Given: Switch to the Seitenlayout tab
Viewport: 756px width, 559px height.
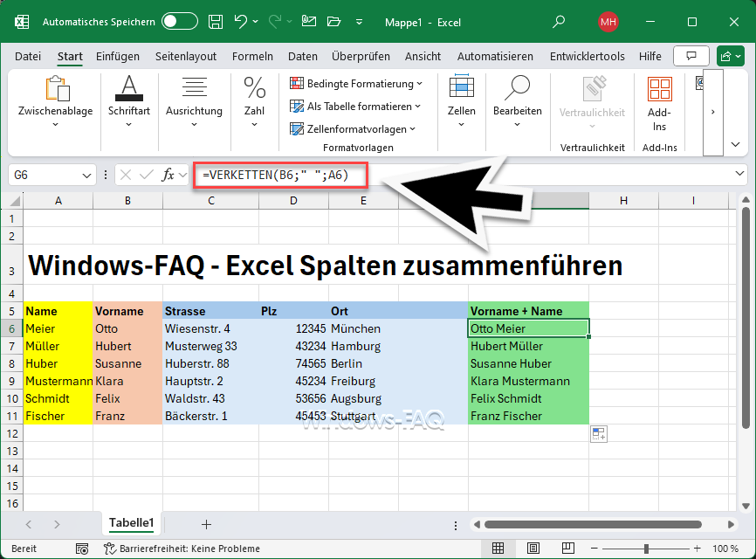Looking at the screenshot, I should [186, 57].
